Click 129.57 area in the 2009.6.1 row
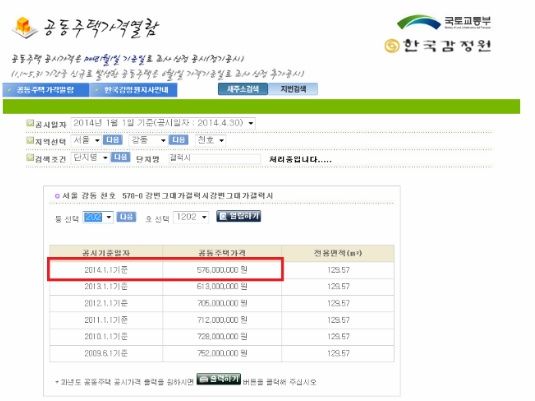535x401 pixels. pyautogui.click(x=338, y=353)
